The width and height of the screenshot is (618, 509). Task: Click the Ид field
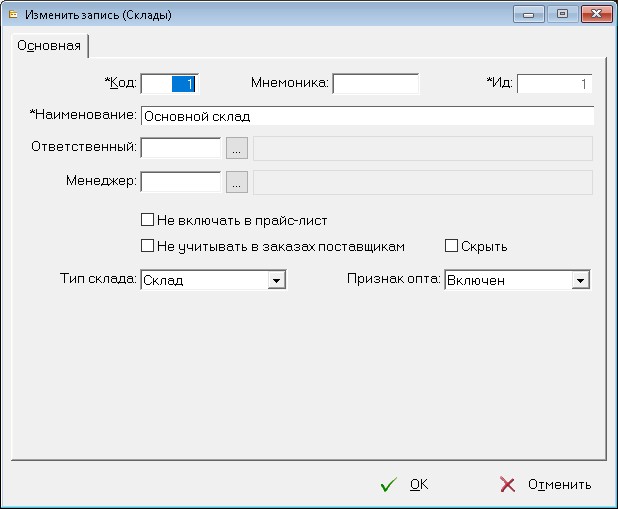click(554, 84)
